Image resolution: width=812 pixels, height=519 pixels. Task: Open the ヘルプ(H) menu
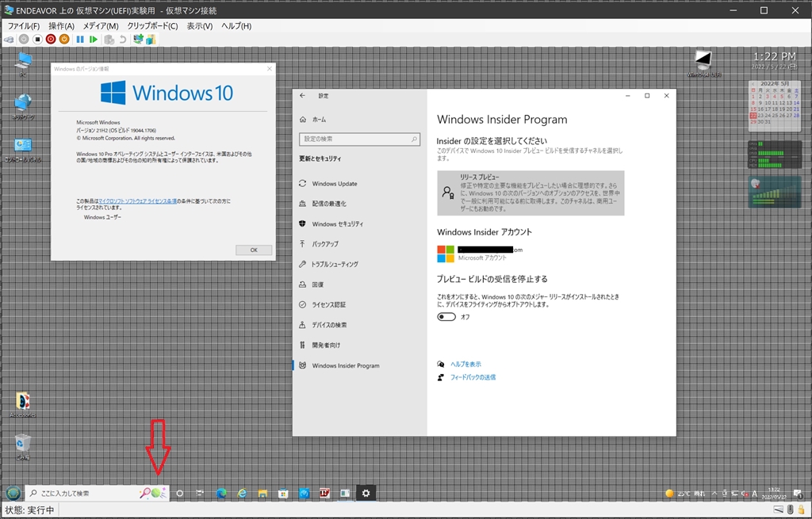[236, 26]
